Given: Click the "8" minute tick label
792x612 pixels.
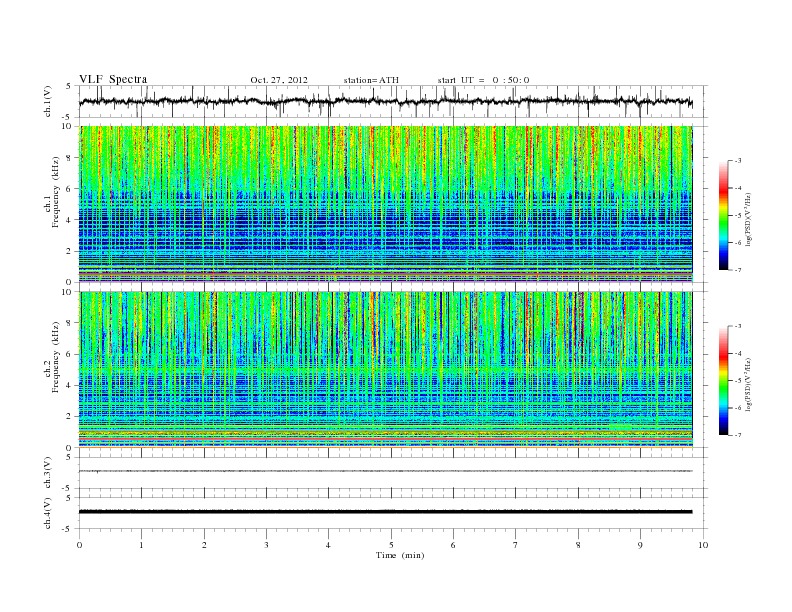Looking at the screenshot, I should point(578,545).
